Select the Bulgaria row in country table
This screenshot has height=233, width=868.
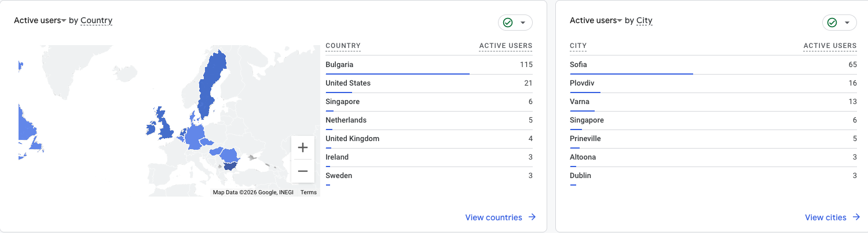point(429,65)
